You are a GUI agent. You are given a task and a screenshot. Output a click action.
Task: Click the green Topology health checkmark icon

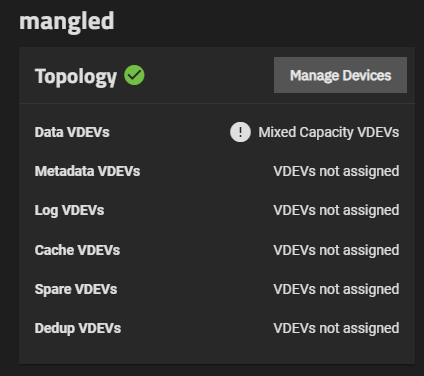(x=134, y=75)
